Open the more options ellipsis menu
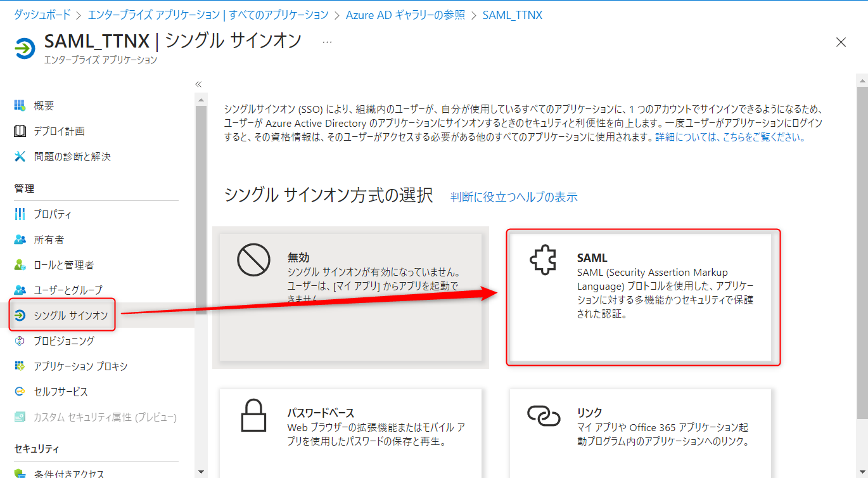Screen dimensions: 868x478 tap(327, 42)
